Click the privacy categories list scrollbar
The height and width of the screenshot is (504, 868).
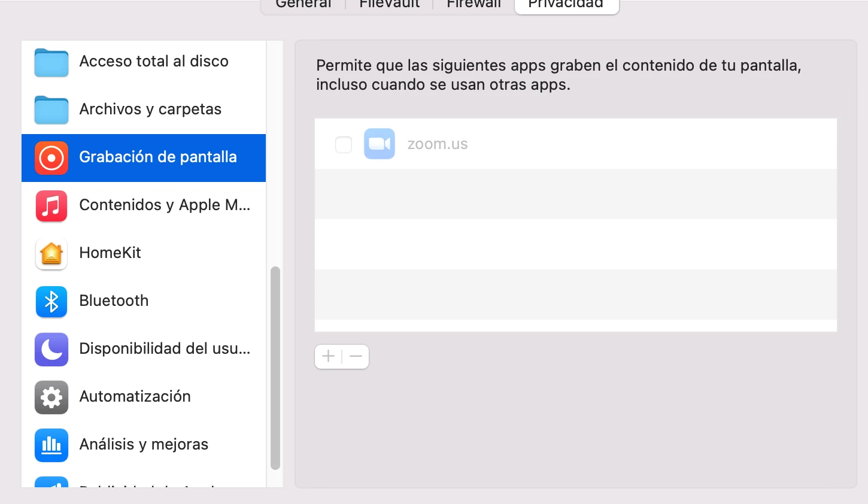(275, 368)
